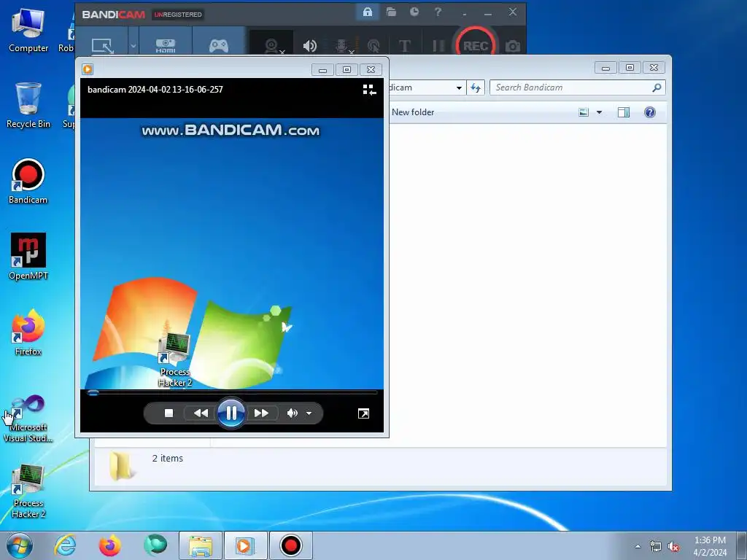Viewport: 747px width, 560px height.
Task: Select the Microsoft Visual Studio desktop shortcut
Action: pyautogui.click(x=28, y=419)
